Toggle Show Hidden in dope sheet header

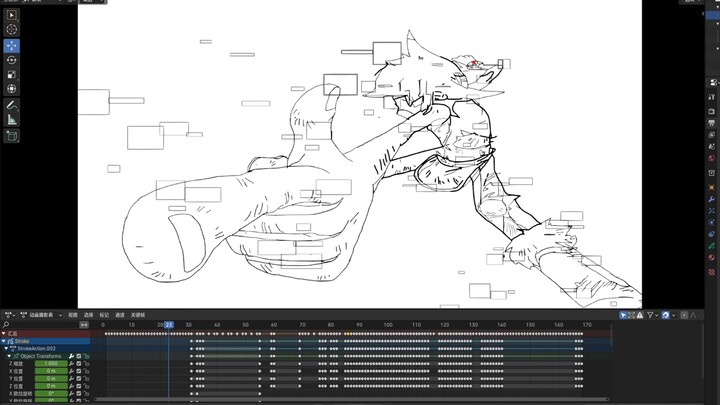(x=631, y=315)
